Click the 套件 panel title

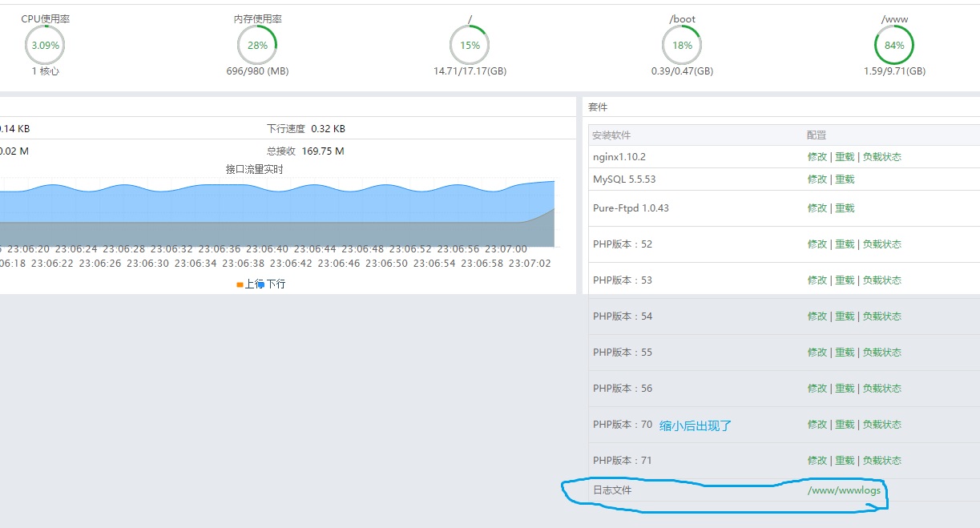click(598, 107)
